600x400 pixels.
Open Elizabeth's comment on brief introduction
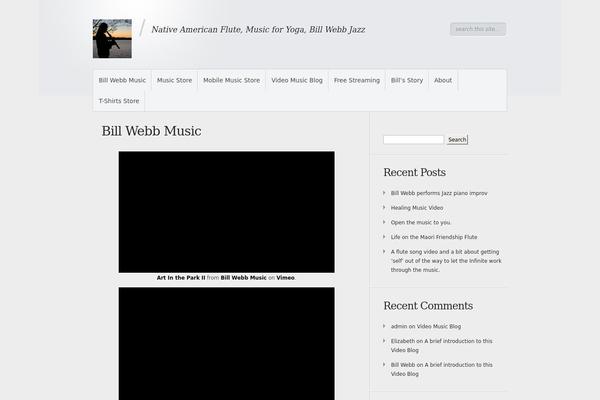click(441, 346)
